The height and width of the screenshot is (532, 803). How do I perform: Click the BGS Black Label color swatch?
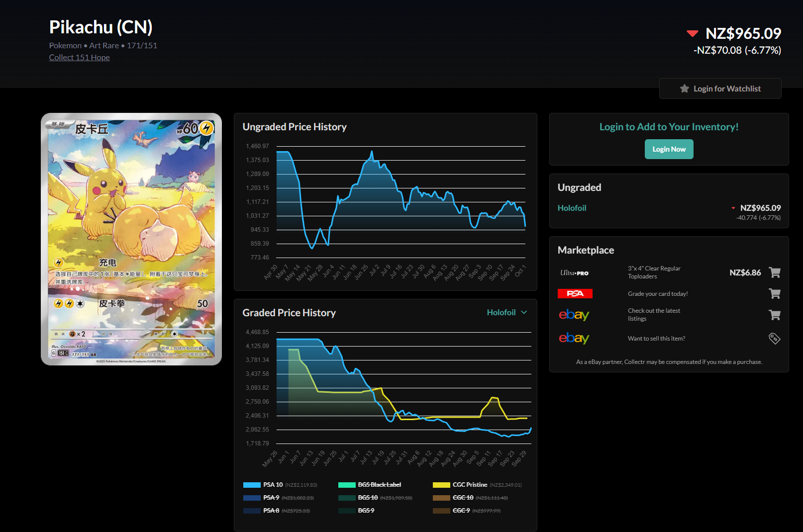pyautogui.click(x=347, y=485)
